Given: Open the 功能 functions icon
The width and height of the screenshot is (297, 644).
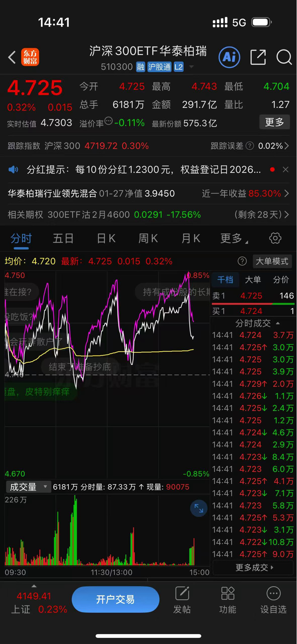Looking at the screenshot, I should (x=227, y=600).
